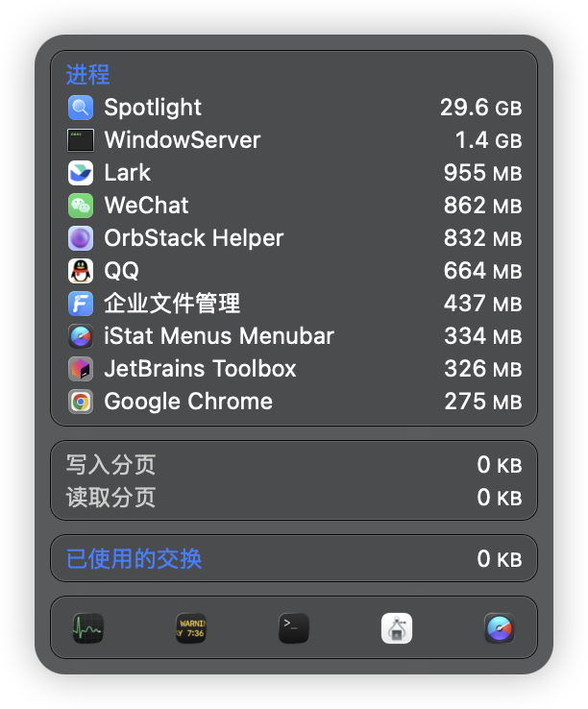The width and height of the screenshot is (588, 709).
Task: Click the JetBrains Toolbox icon
Action: 81,369
